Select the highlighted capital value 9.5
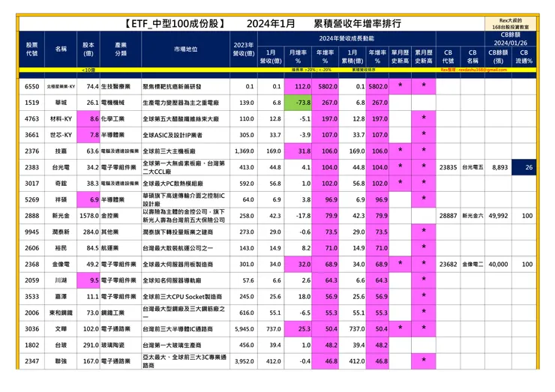Image resolution: width=555 pixels, height=392 pixels. click(88, 280)
